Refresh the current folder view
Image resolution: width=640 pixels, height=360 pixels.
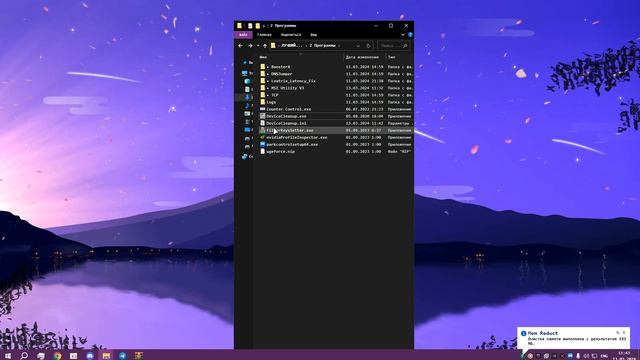click(368, 46)
